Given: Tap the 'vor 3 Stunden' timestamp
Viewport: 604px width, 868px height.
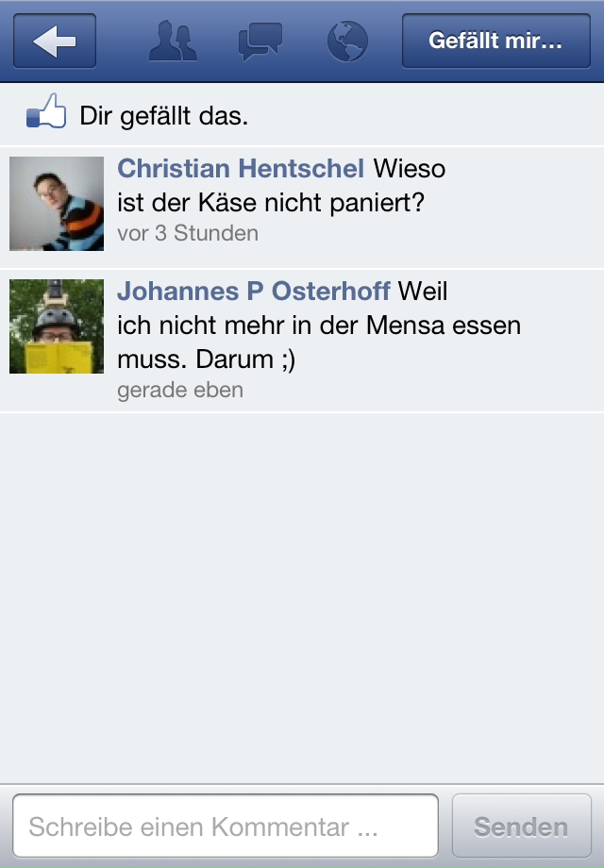Looking at the screenshot, I should coord(188,233).
